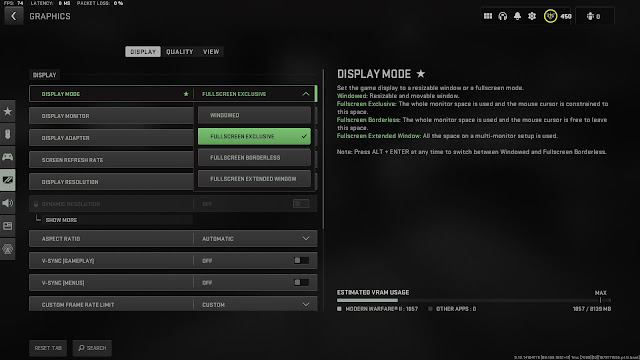This screenshot has height=360, width=640.
Task: Switch to the View tab
Action: pos(211,52)
